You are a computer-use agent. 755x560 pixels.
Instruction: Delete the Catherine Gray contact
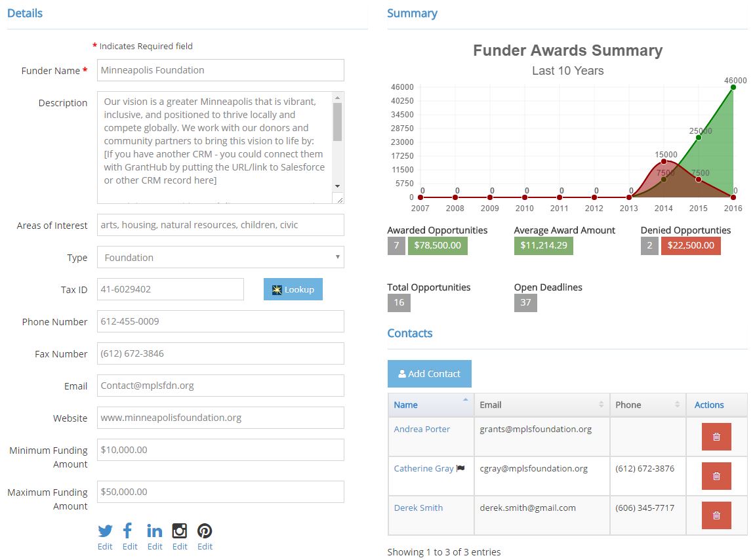pyautogui.click(x=716, y=476)
